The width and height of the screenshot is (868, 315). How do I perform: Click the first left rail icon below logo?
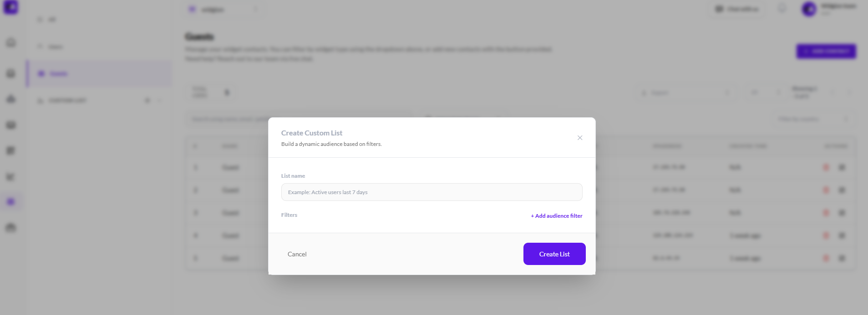click(x=11, y=43)
